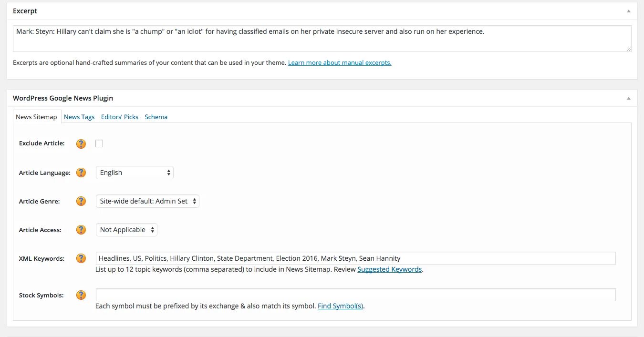
Task: Click into the XML Keywords field
Action: tap(355, 258)
